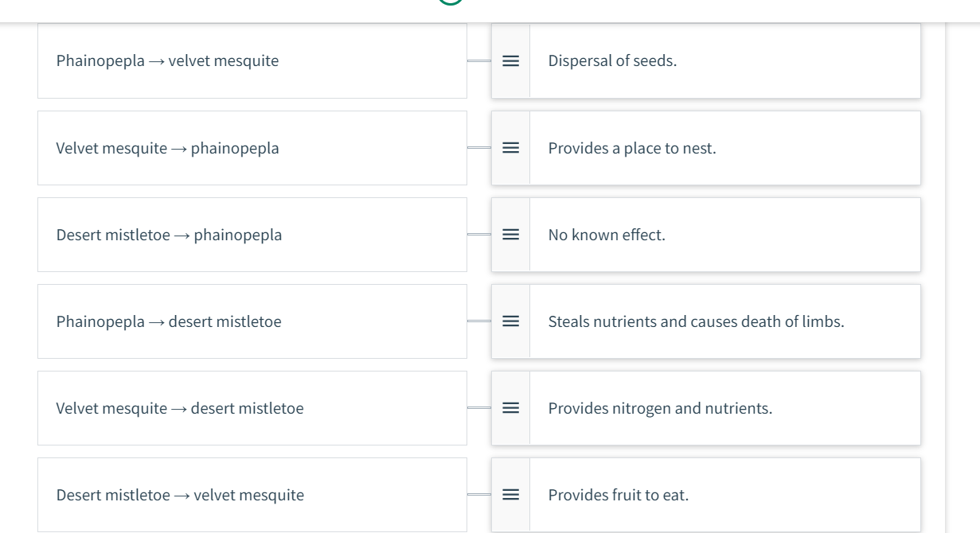Click the 'Desert mistletoe → phainopepla' box
The image size is (980, 533).
click(x=252, y=235)
